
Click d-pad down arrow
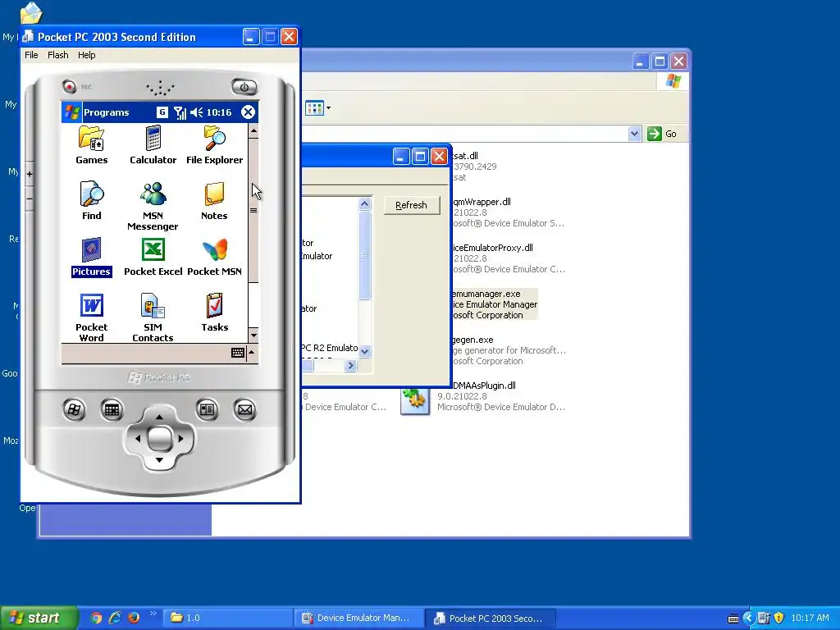159,460
